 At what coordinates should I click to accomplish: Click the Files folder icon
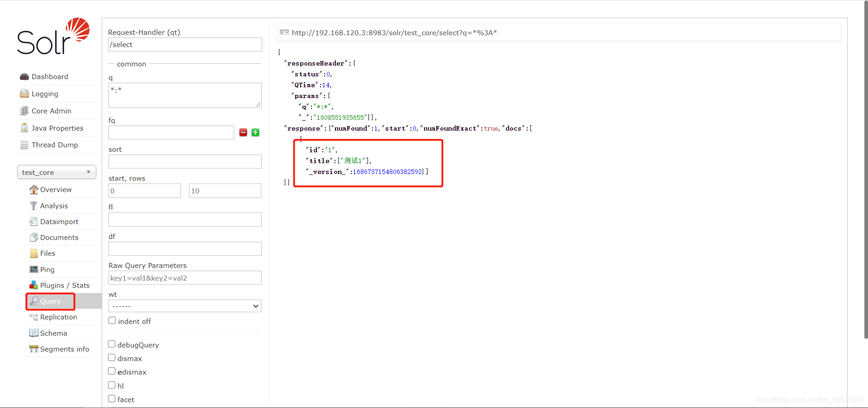pos(33,253)
